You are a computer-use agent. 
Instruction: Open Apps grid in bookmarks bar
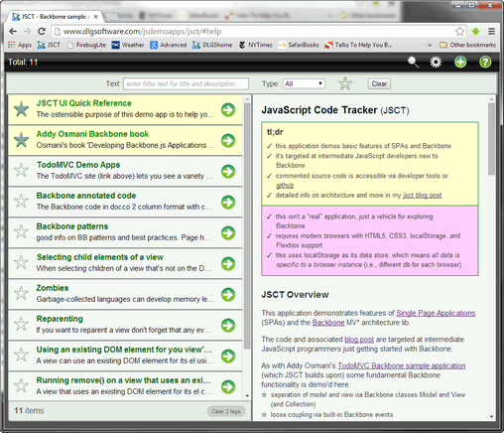[x=20, y=45]
